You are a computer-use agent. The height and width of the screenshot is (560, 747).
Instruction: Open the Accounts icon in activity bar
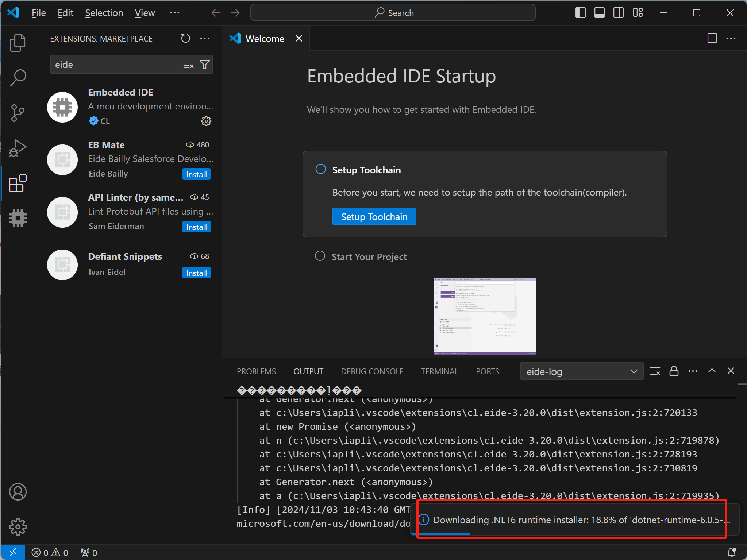(x=18, y=492)
